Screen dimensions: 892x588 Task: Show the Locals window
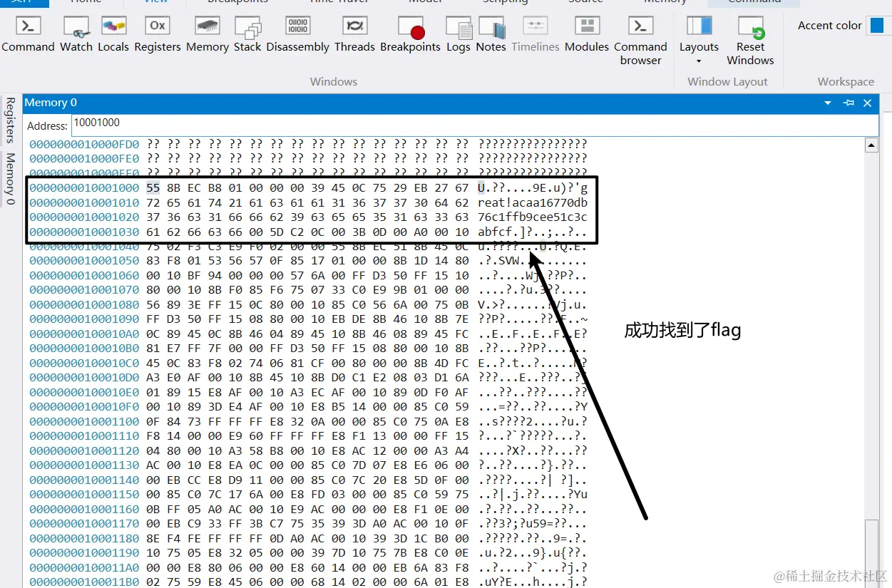point(113,34)
